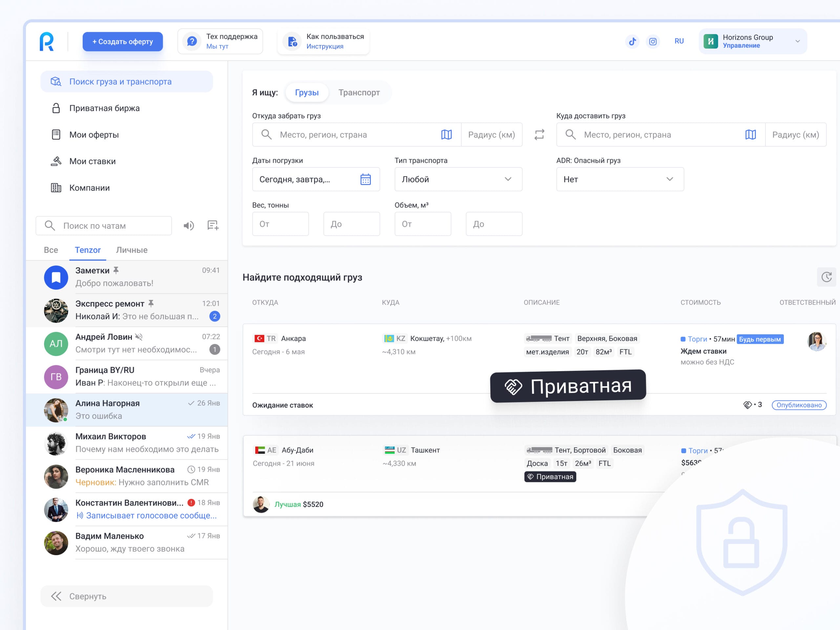Open Instagram icon in header
The image size is (840, 630).
click(653, 41)
